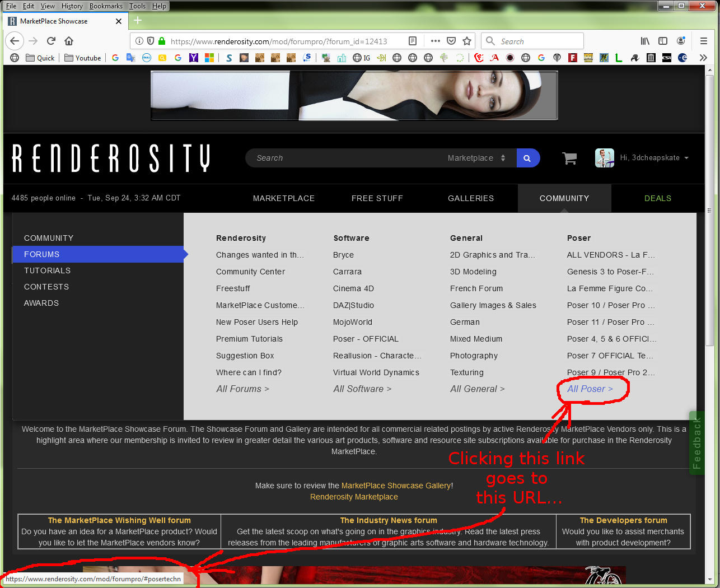Show the Firefox sidebars icon

click(663, 41)
